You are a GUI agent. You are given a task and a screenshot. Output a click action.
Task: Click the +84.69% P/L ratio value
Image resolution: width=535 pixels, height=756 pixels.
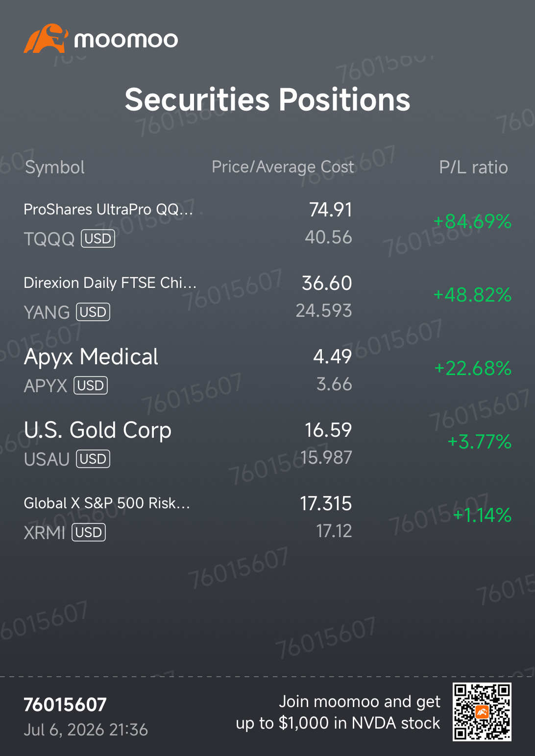[x=472, y=221]
